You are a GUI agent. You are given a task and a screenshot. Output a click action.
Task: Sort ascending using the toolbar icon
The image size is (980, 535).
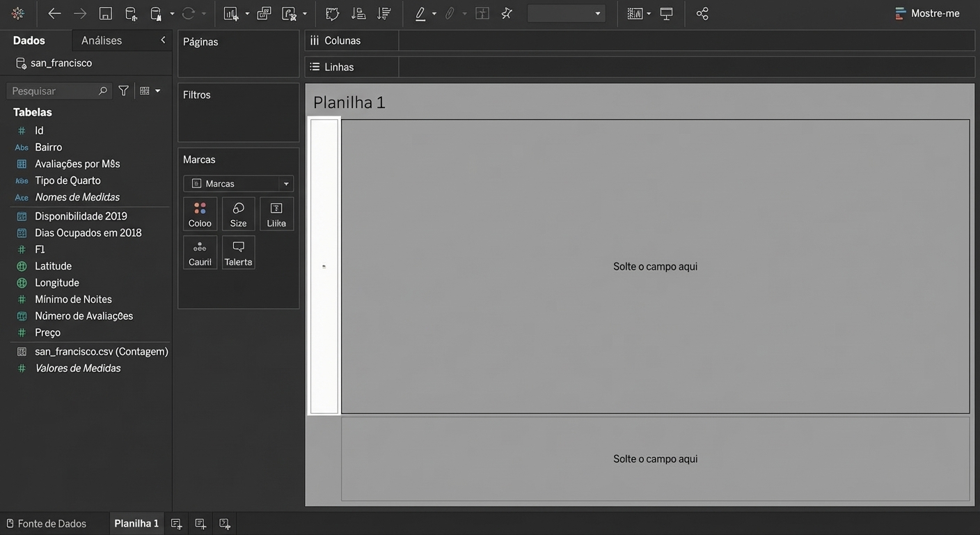point(358,14)
